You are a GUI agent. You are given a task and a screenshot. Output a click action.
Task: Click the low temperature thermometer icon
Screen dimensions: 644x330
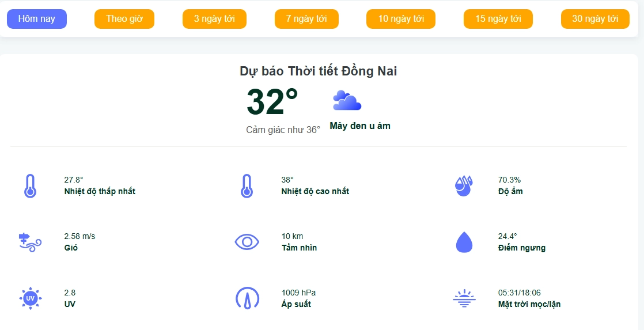pos(31,185)
